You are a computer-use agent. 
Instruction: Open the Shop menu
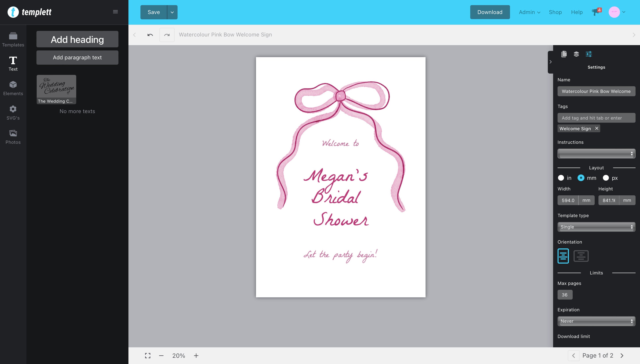[x=555, y=12]
